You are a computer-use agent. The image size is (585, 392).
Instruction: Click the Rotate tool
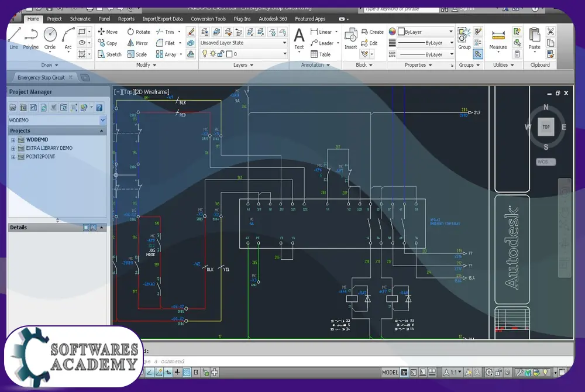pos(139,32)
